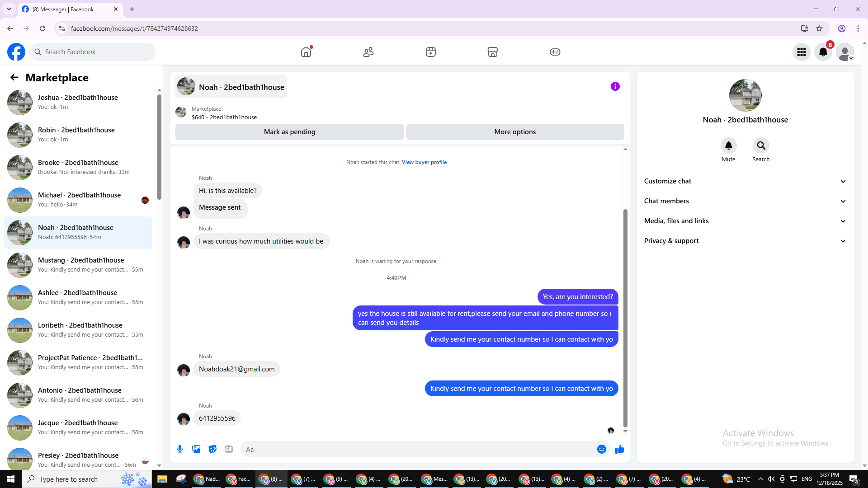This screenshot has height=488, width=868.
Task: Choose a GIF icon
Action: pyautogui.click(x=229, y=449)
